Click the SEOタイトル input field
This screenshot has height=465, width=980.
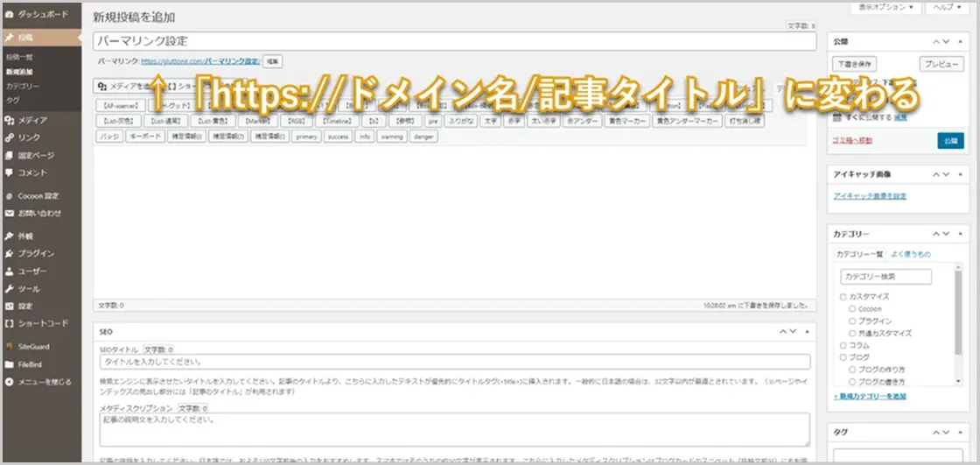(455, 362)
